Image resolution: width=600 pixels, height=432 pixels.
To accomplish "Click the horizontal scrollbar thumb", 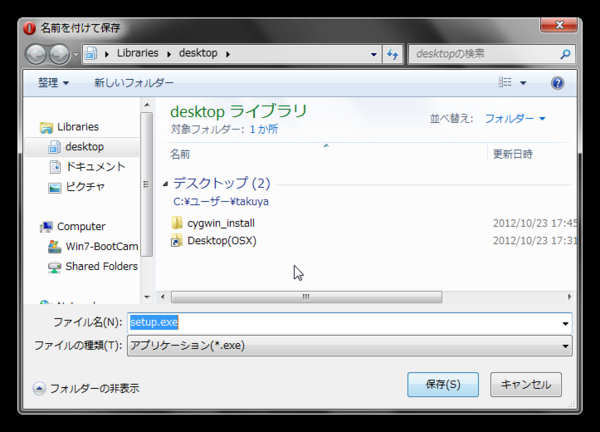I will [306, 297].
